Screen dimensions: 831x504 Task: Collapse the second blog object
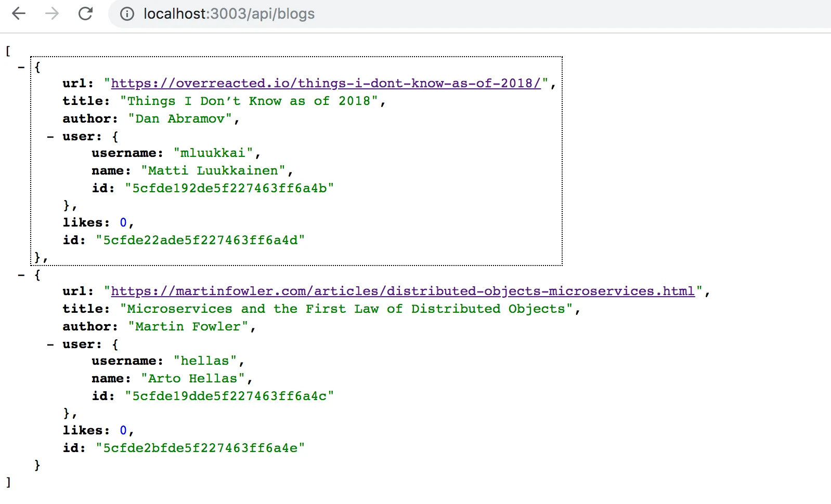(x=21, y=275)
